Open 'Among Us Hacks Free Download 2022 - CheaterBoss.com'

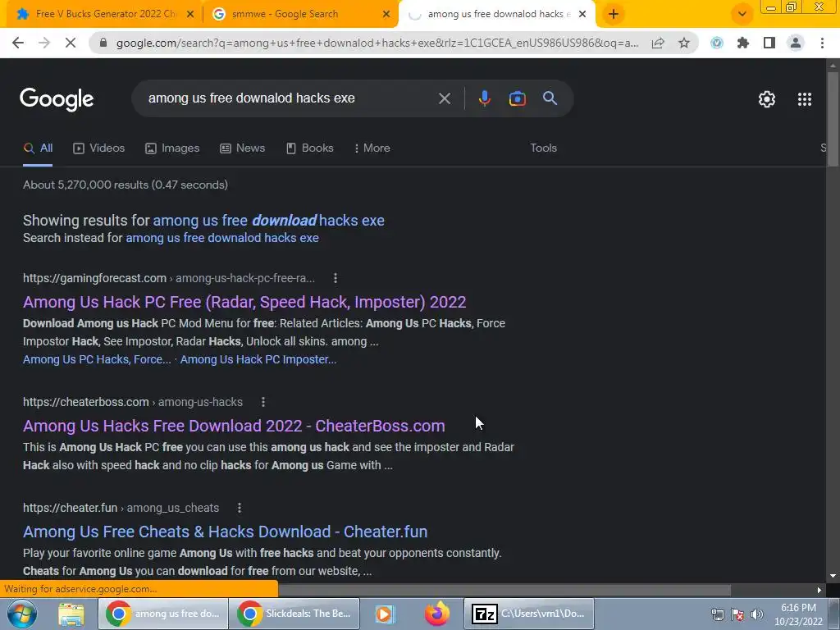(234, 426)
